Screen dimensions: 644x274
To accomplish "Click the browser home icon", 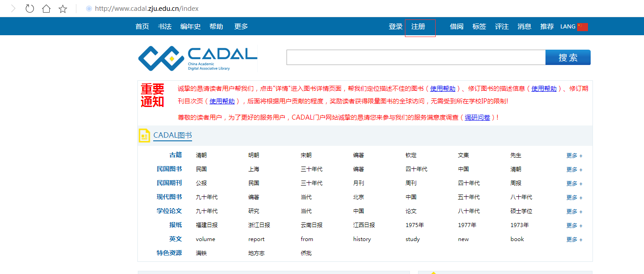I will coord(46,9).
